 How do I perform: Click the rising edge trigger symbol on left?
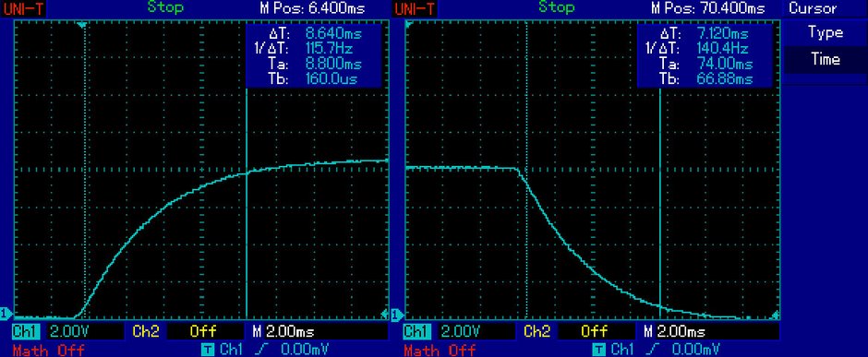point(259,350)
